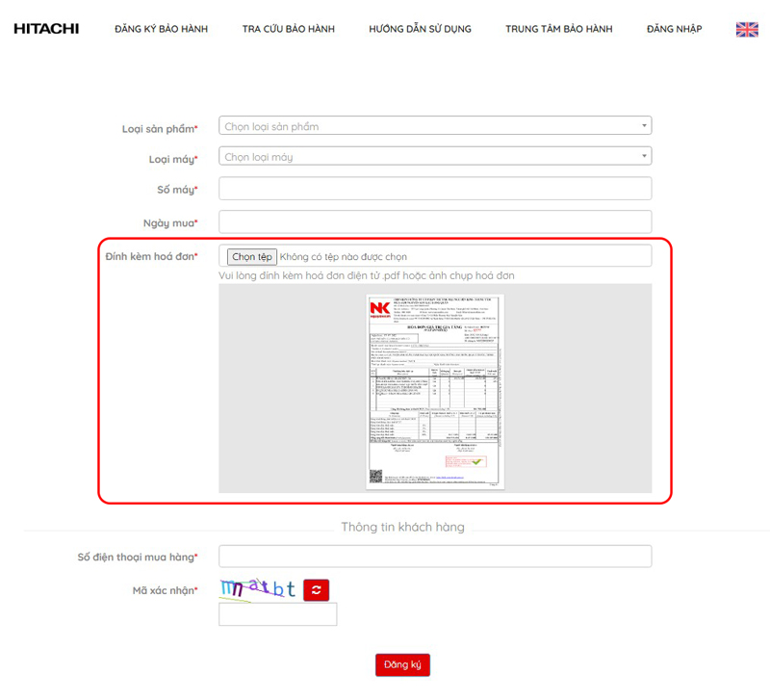Image resolution: width=770 pixels, height=700 pixels.
Task: Submit the form with Đăng ký button
Action: [x=402, y=665]
